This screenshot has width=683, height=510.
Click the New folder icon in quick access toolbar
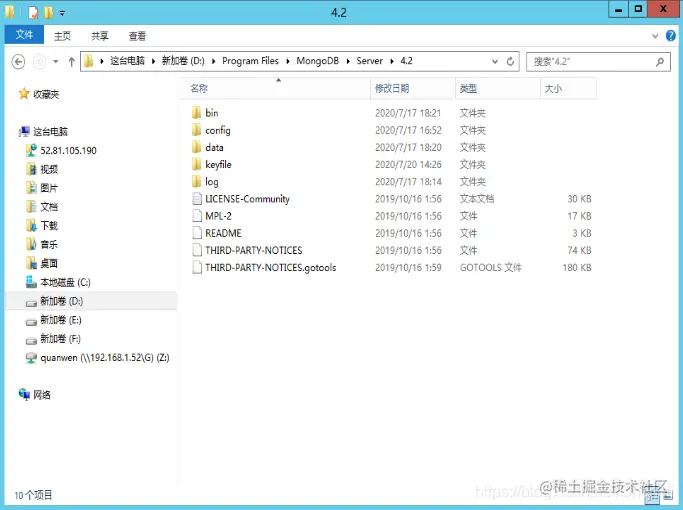pos(48,13)
